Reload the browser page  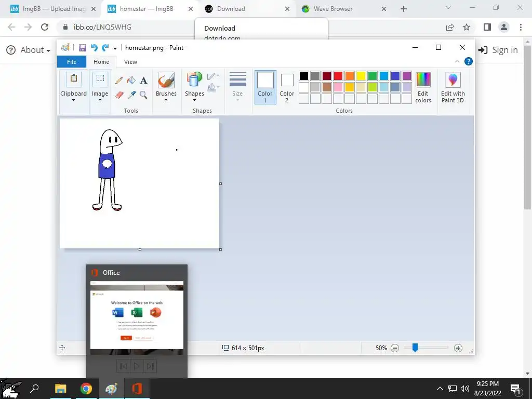pos(45,27)
